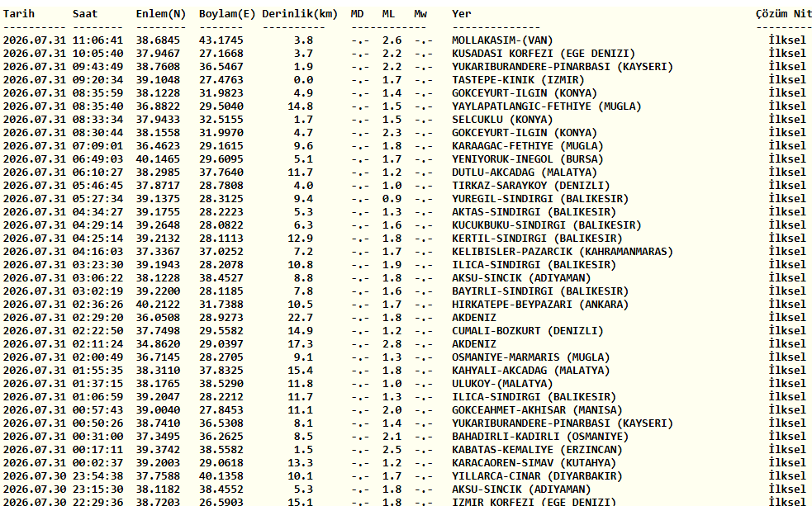The image size is (812, 506).
Task: Click the Yer location column header
Action: (x=462, y=14)
